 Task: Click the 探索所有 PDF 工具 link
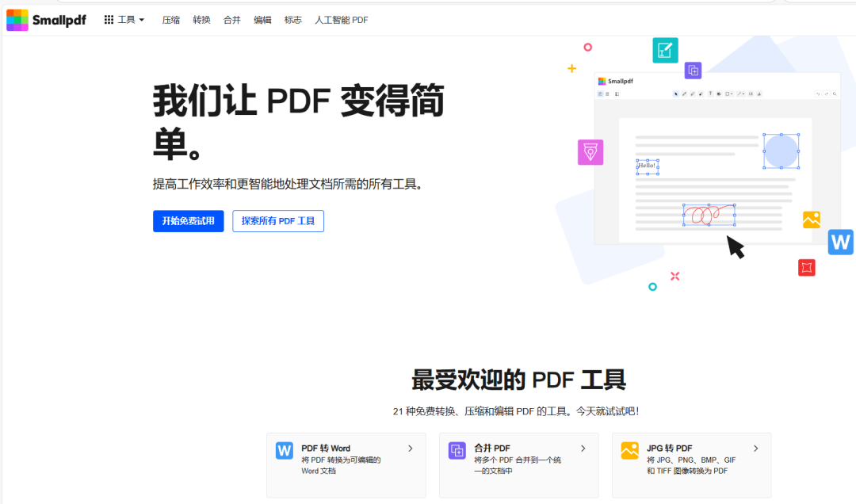277,221
